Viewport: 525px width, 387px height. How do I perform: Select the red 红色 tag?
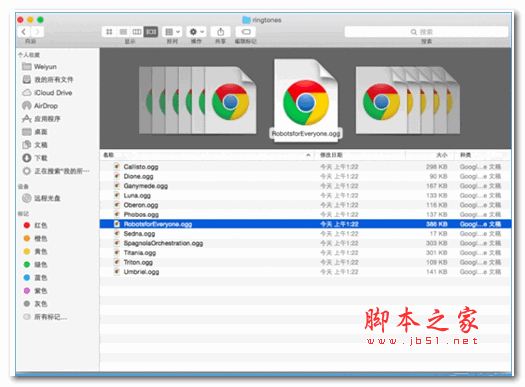(x=35, y=225)
